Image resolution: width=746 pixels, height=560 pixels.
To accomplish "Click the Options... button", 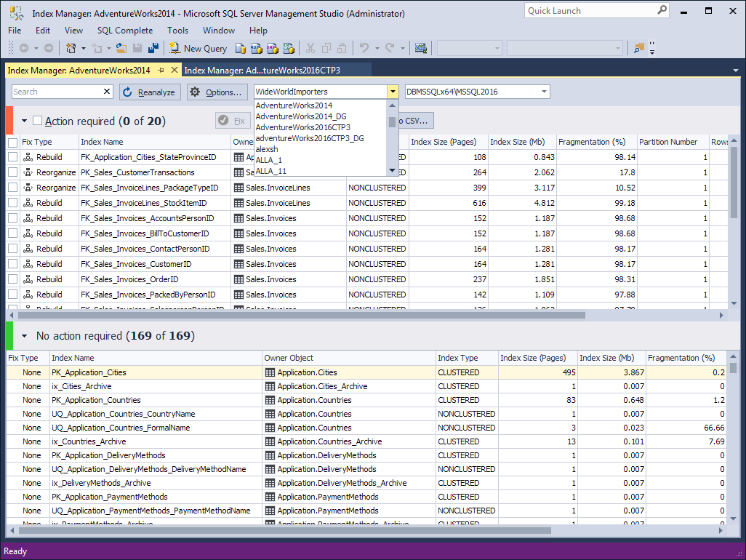I will pos(217,92).
